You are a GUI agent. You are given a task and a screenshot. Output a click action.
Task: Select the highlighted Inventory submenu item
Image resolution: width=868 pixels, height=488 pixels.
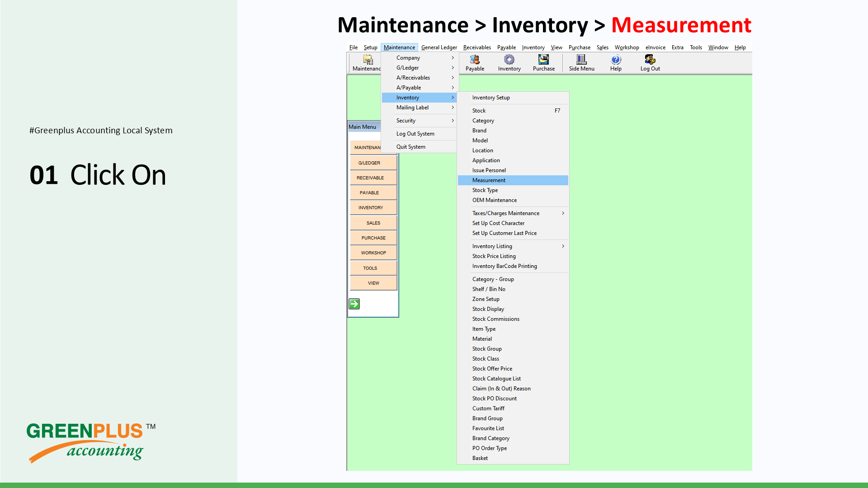(x=420, y=98)
